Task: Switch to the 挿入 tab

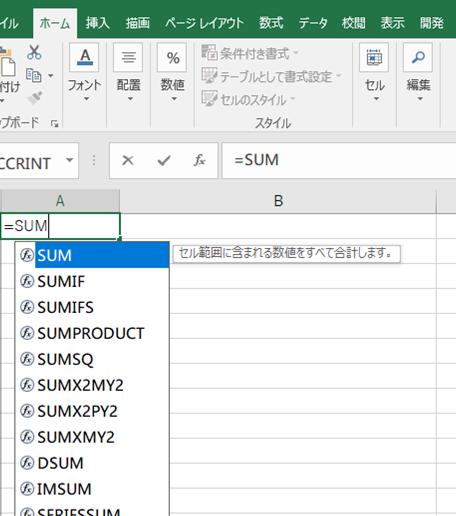Action: pyautogui.click(x=98, y=23)
